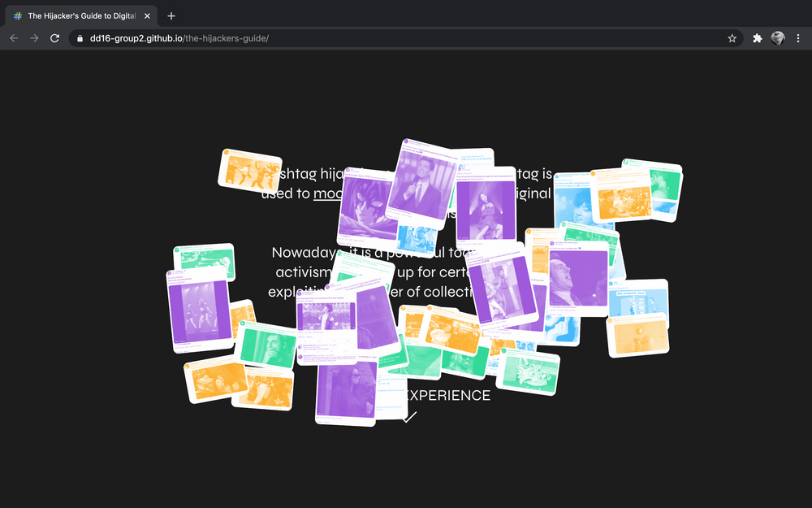Select the green cartoon face card
Screen dimensions: 812x508
pyautogui.click(x=529, y=371)
